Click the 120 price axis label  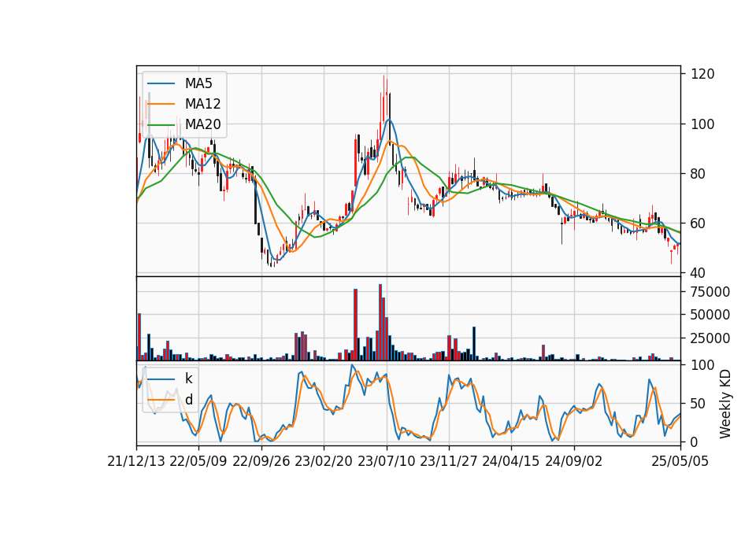click(x=702, y=74)
